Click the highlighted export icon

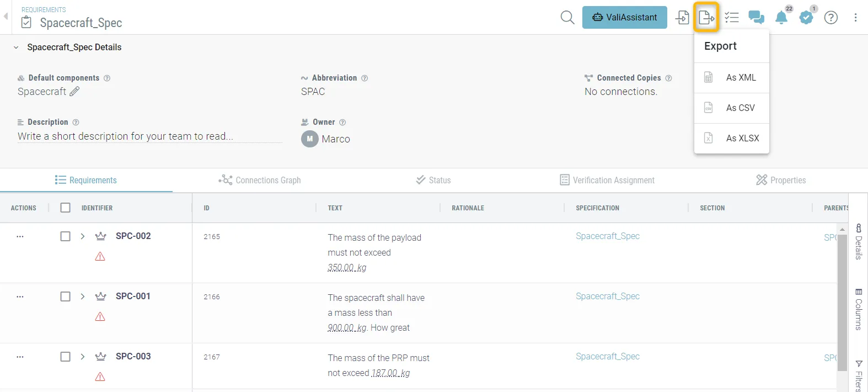tap(706, 18)
